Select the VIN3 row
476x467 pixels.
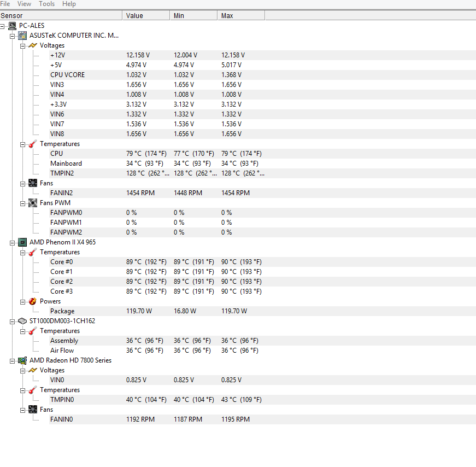click(x=262, y=85)
